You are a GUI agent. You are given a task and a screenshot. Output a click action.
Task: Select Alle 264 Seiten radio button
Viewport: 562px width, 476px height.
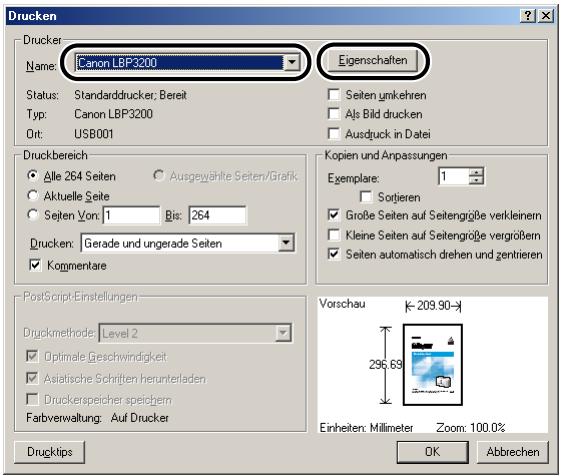pos(33,176)
